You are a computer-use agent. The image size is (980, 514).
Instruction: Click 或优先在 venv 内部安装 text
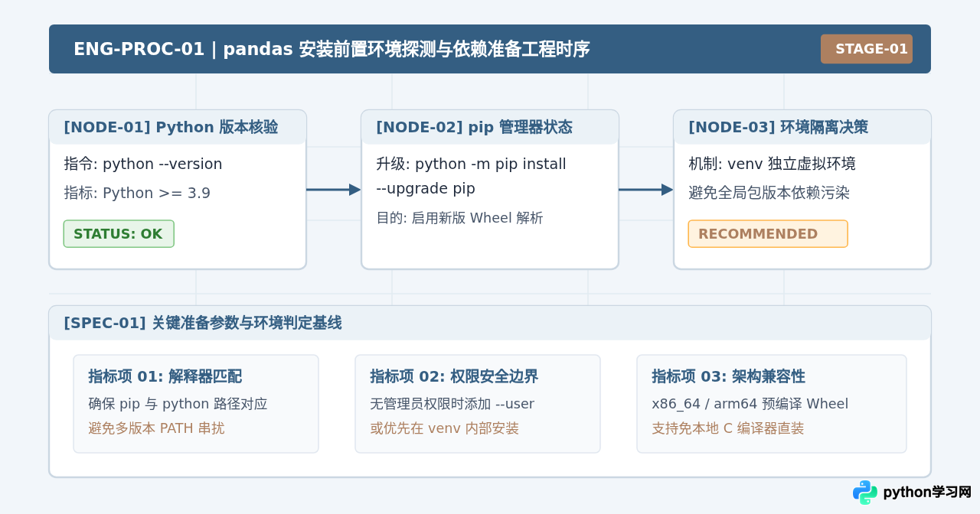[444, 428]
